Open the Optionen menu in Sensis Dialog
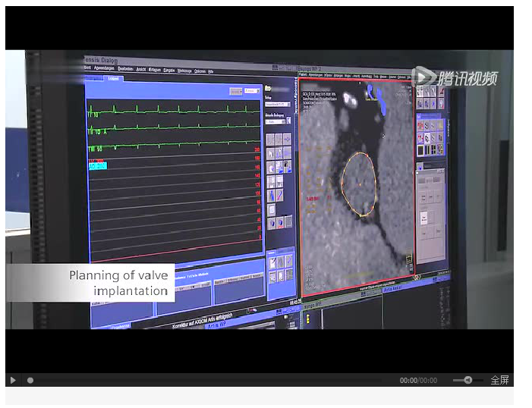Viewport: 532px width, 408px height. [x=200, y=71]
